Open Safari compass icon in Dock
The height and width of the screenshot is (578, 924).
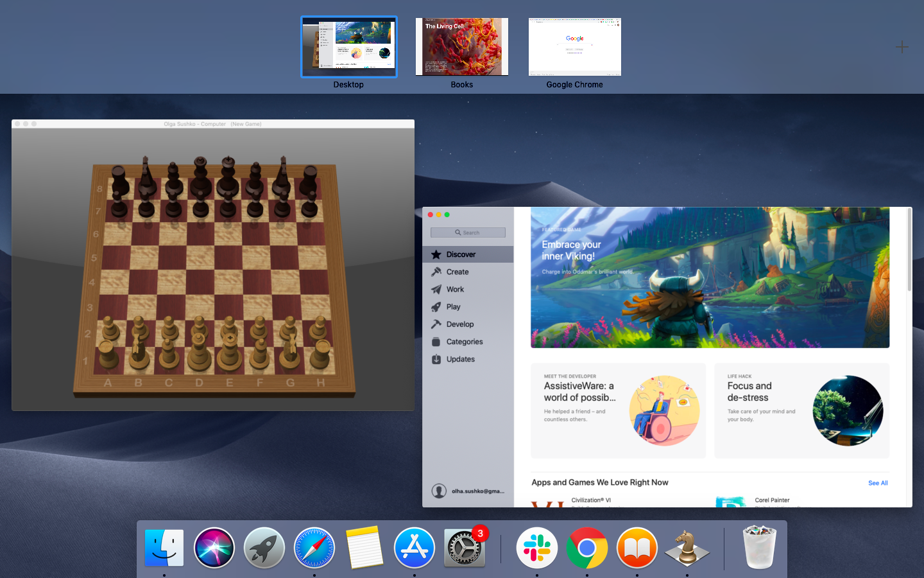pos(314,548)
